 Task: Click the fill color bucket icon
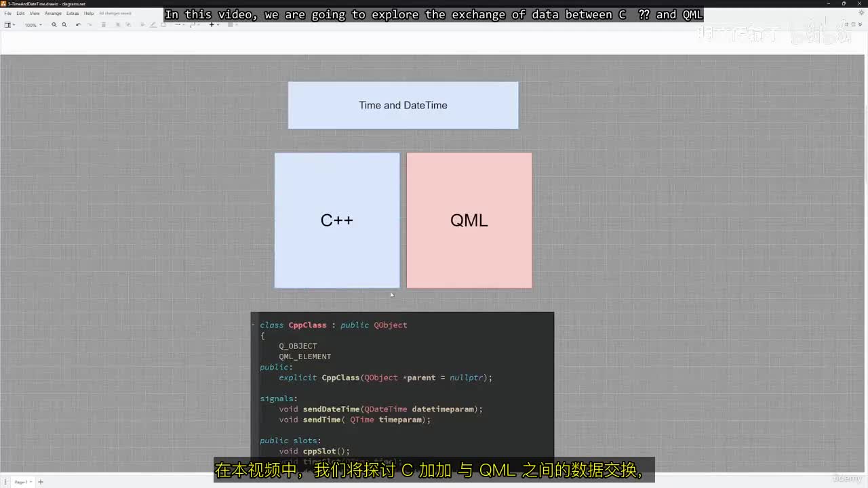(142, 25)
